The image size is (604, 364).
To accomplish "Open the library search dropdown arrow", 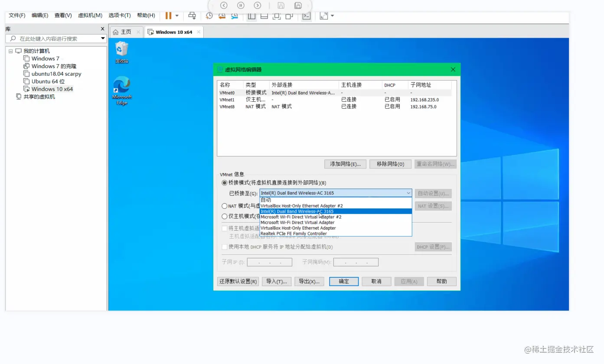I will point(103,39).
